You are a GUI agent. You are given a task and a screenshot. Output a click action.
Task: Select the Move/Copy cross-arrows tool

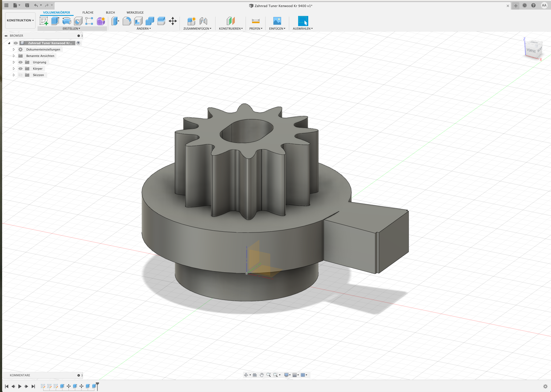pos(173,21)
